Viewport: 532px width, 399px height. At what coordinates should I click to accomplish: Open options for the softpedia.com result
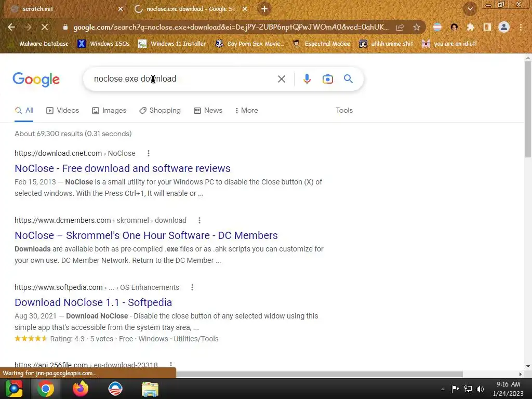pos(192,287)
